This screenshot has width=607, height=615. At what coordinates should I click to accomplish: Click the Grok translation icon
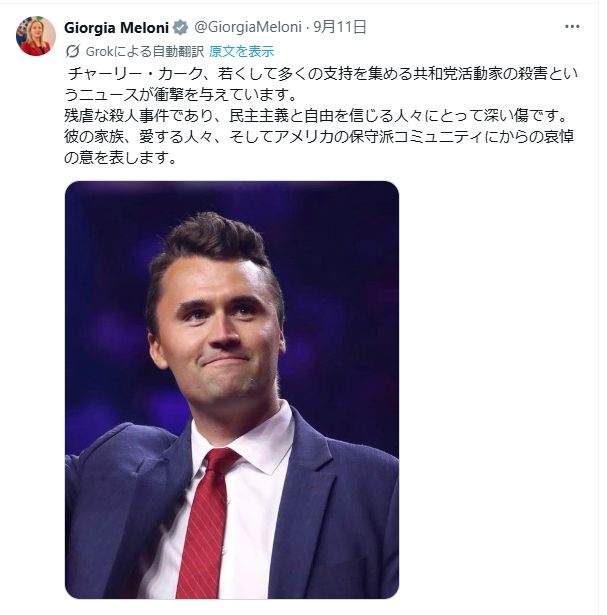coord(72,51)
